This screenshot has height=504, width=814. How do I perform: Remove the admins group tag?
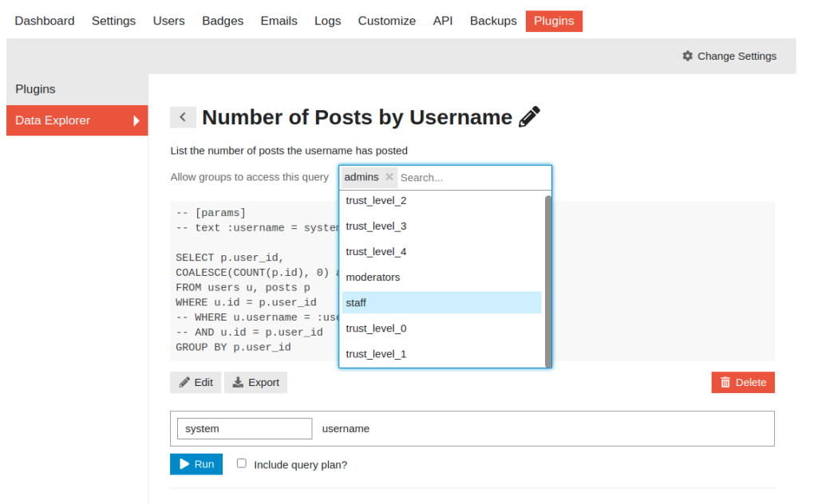389,177
